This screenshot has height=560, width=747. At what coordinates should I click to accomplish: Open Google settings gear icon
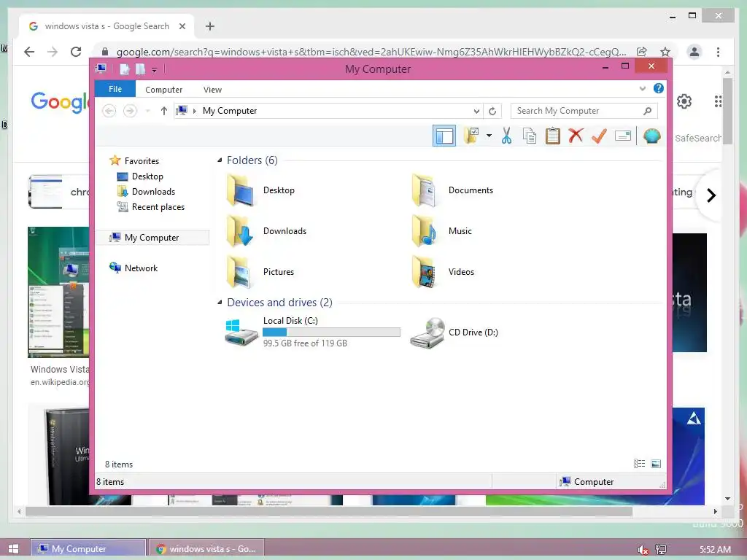[684, 101]
